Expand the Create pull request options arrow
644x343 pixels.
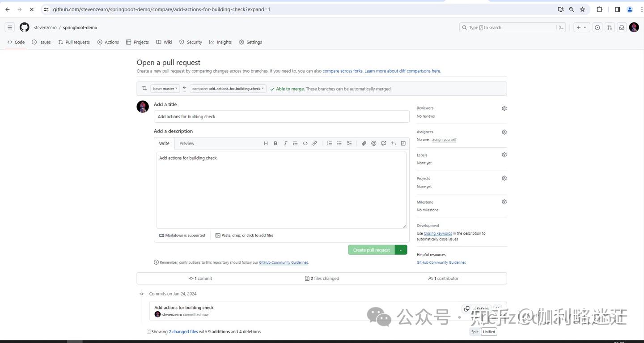pyautogui.click(x=400, y=250)
